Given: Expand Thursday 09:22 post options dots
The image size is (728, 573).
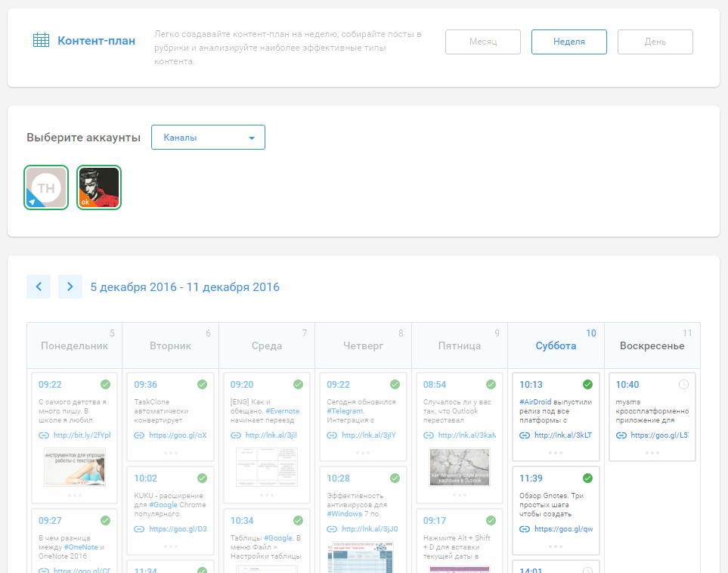Looking at the screenshot, I should pos(363,453).
